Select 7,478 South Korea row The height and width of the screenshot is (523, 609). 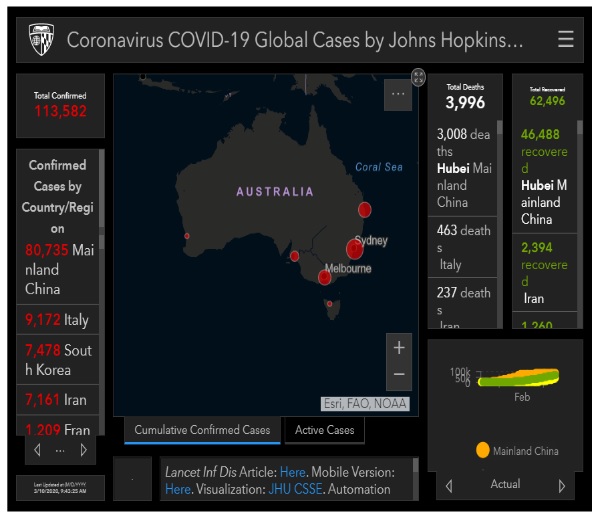coord(58,360)
